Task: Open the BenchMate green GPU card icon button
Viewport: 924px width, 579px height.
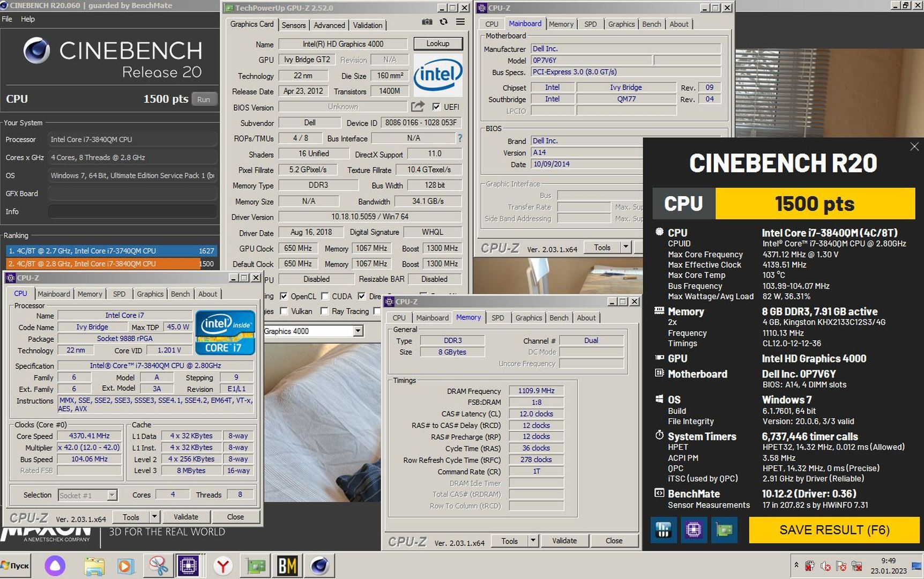Action: click(x=724, y=530)
